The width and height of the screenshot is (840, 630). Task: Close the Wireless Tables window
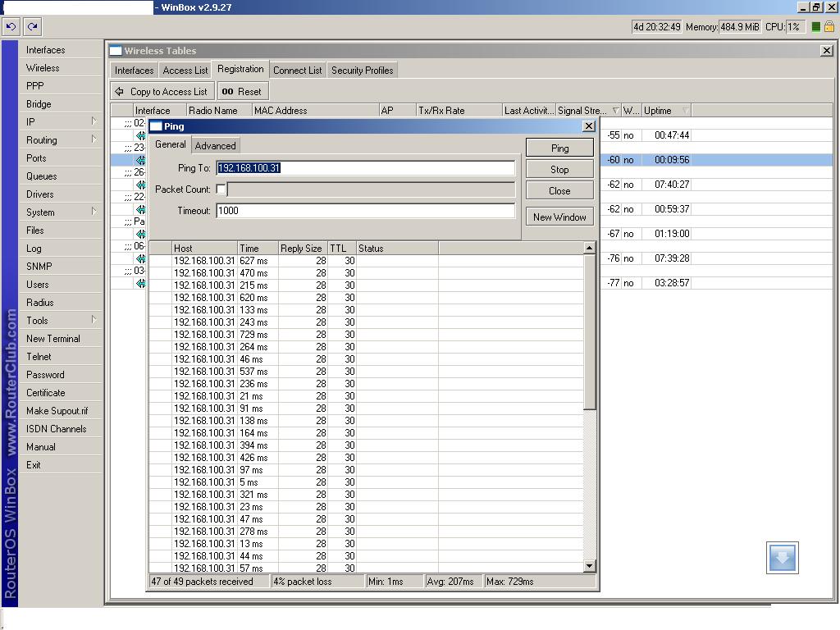pos(827,50)
